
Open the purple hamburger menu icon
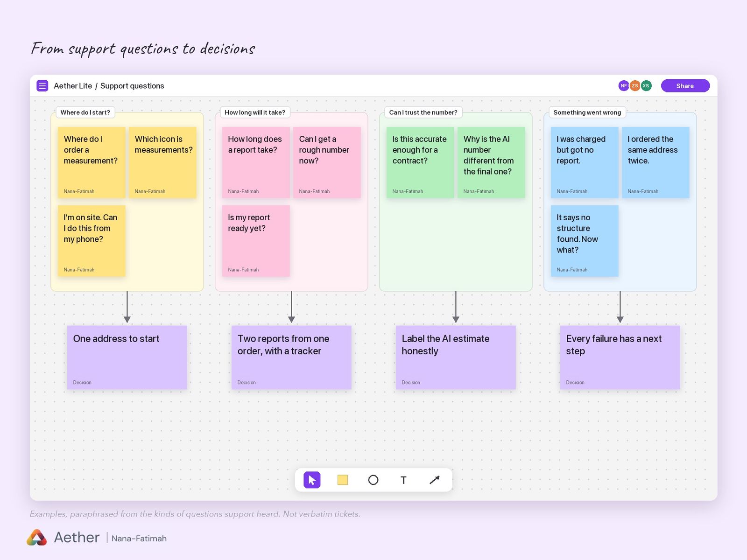click(x=42, y=86)
